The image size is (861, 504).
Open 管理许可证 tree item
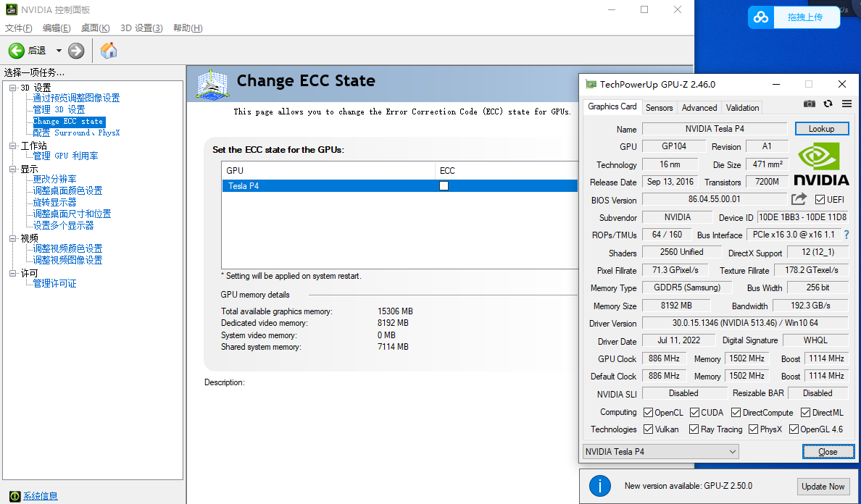point(54,284)
